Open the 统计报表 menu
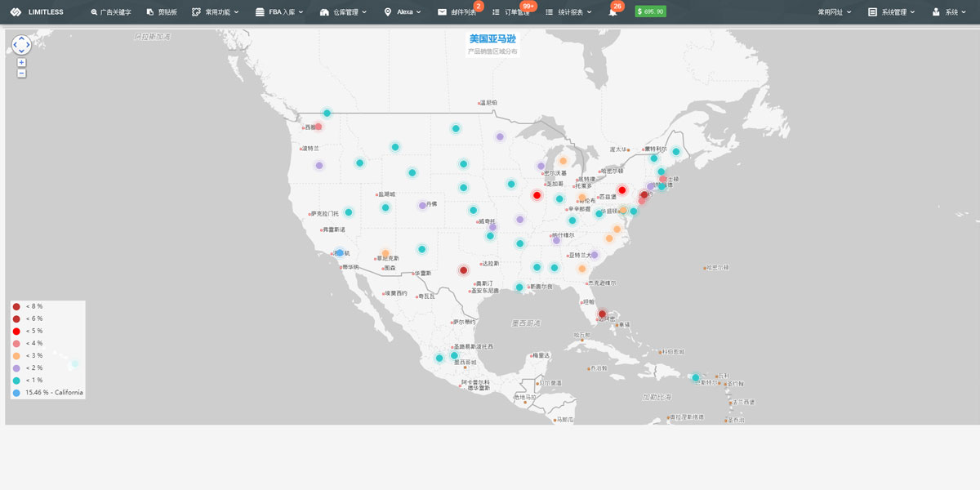 [x=568, y=12]
